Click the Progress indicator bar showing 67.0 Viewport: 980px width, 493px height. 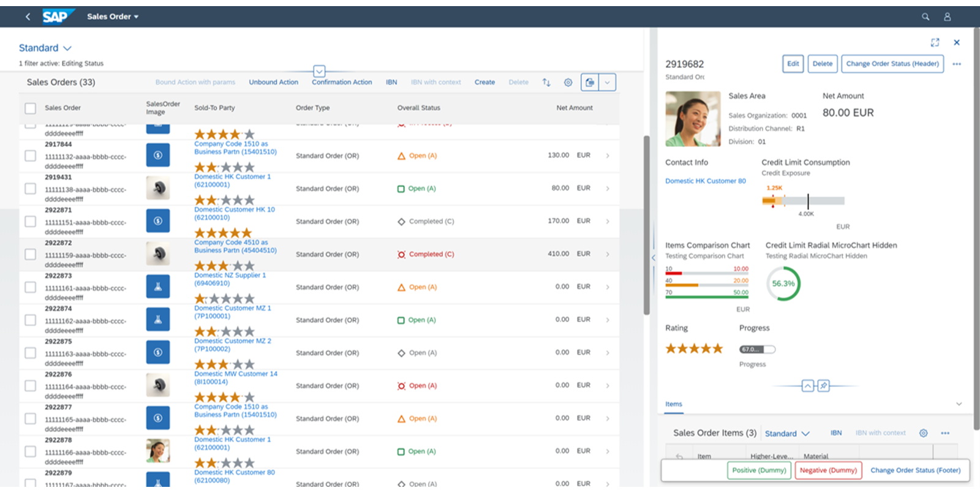coord(757,349)
